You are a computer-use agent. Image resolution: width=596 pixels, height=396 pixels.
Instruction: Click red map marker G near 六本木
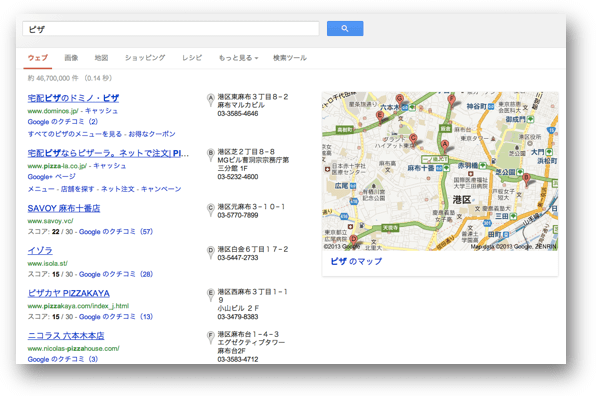(x=399, y=100)
